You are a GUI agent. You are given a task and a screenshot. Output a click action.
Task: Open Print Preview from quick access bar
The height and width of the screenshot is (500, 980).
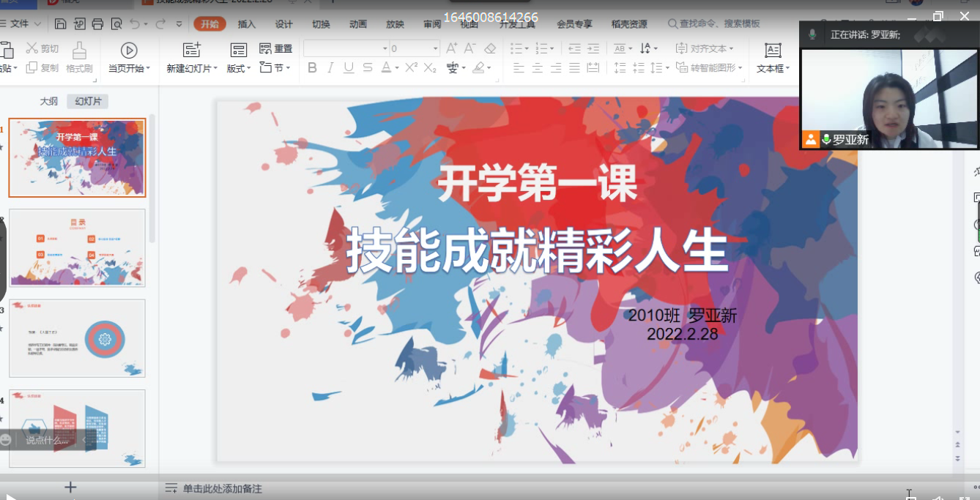pyautogui.click(x=116, y=24)
